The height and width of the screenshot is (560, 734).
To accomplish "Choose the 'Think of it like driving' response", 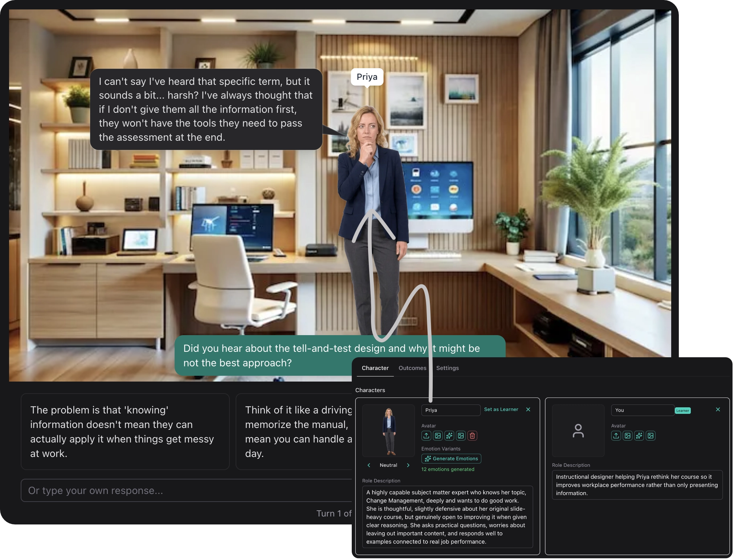I will pos(294,431).
